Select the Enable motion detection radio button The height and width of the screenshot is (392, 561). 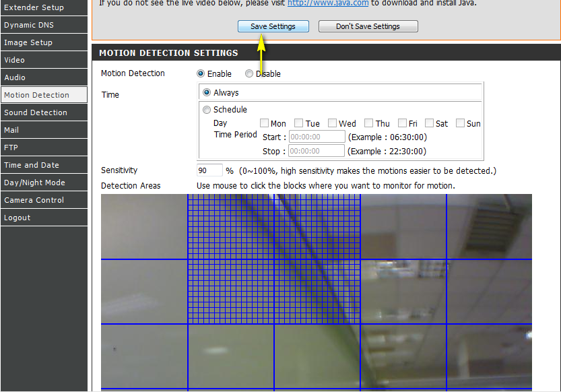201,73
